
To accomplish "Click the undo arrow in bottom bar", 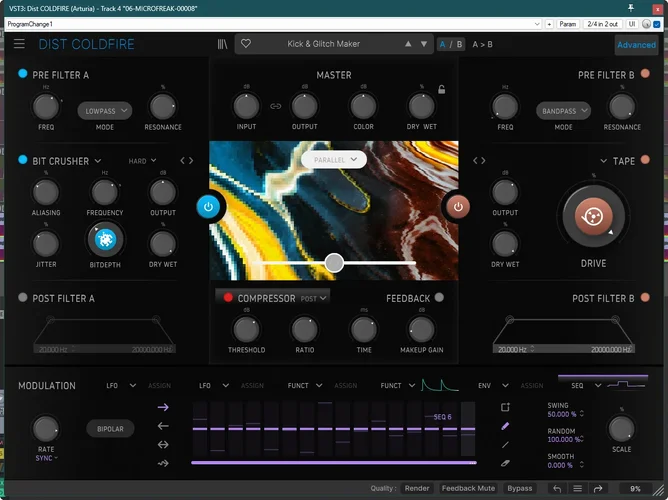I will pyautogui.click(x=556, y=489).
